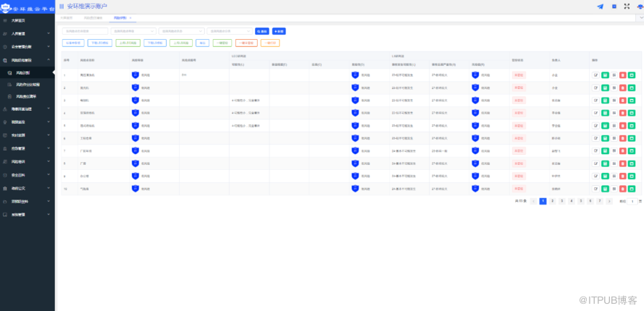
Task: Click the last green icon in row 5
Action: tap(631, 125)
